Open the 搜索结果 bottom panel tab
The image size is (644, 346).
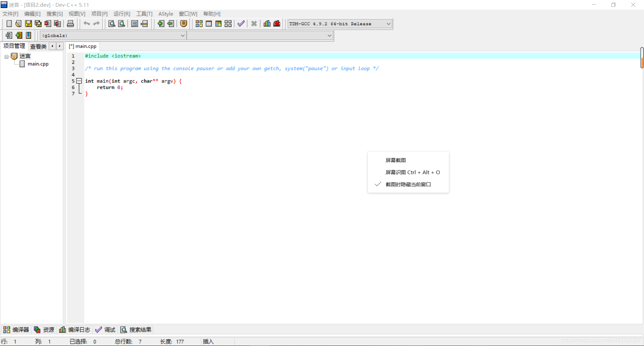pyautogui.click(x=136, y=330)
